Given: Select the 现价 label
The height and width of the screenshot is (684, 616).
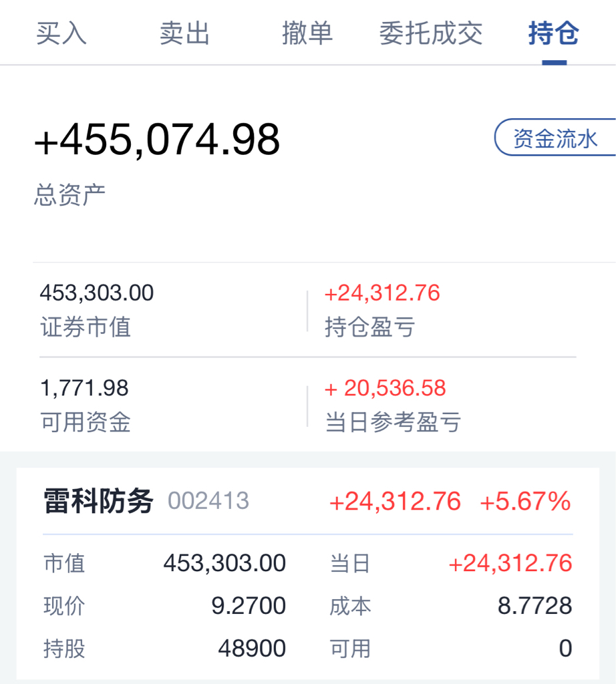Looking at the screenshot, I should 64,606.
